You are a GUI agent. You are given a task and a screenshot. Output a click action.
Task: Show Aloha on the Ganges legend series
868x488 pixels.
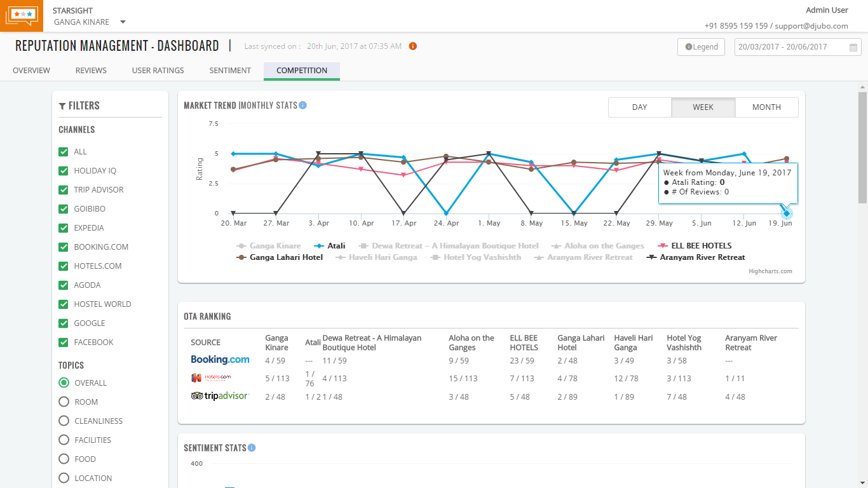tap(598, 246)
